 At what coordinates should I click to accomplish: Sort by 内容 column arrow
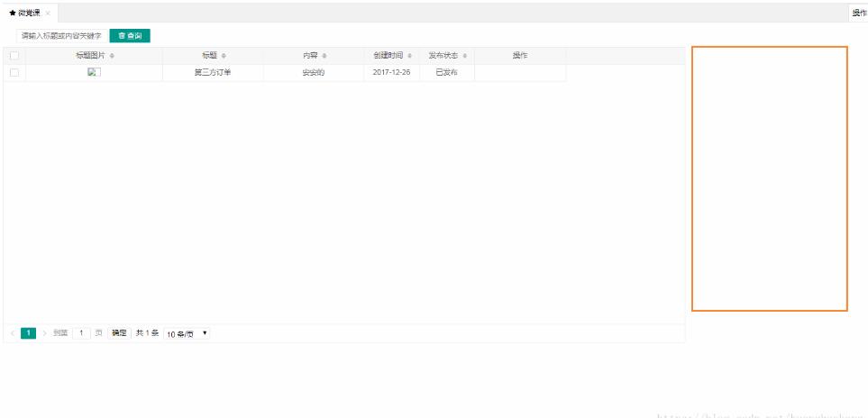324,56
